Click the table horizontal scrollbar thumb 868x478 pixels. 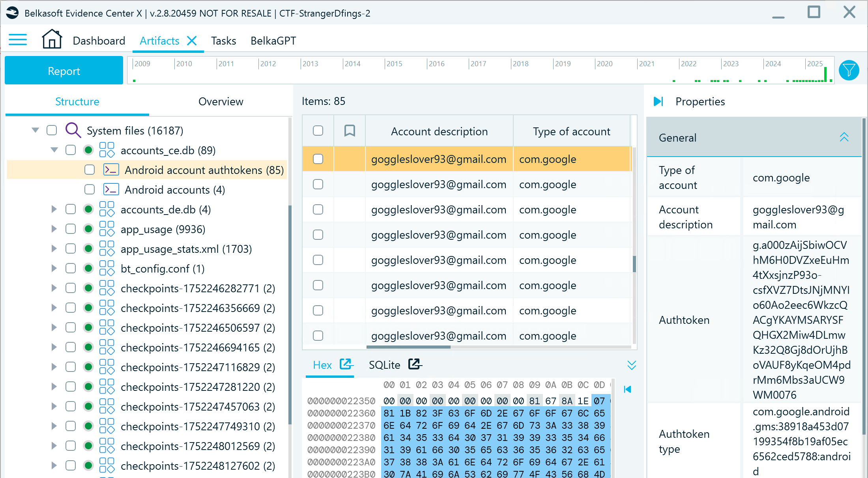pos(408,347)
